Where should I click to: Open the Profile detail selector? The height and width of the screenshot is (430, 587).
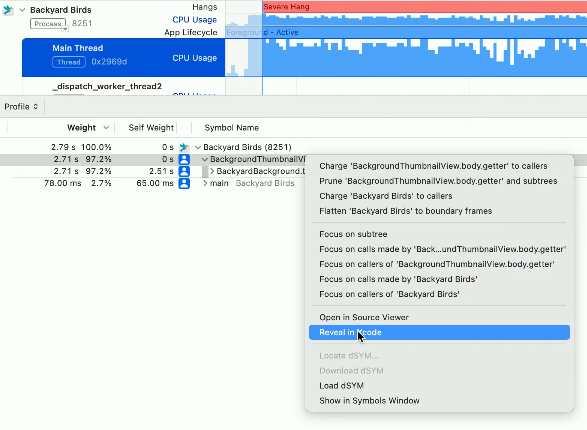[21, 107]
